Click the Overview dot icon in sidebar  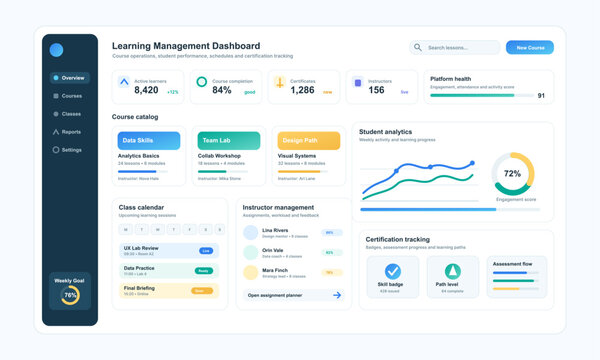point(56,78)
